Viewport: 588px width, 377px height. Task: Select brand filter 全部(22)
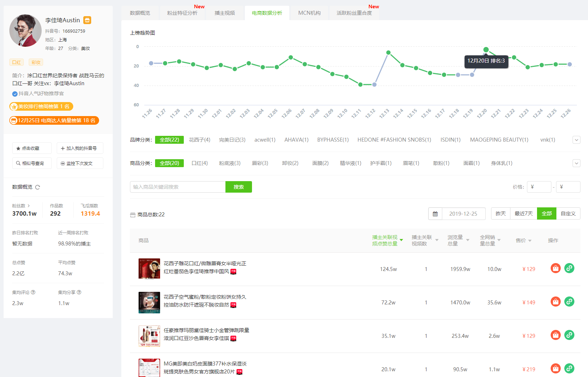coord(169,140)
